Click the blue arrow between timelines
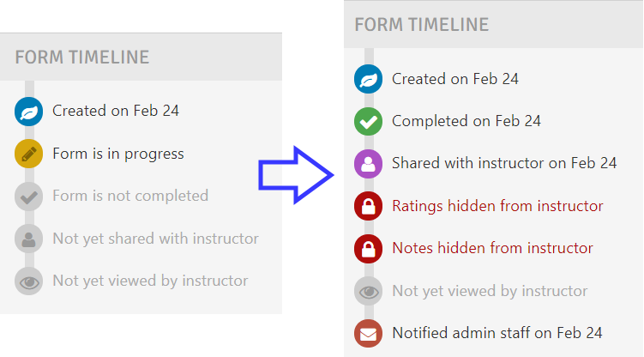 coord(296,175)
